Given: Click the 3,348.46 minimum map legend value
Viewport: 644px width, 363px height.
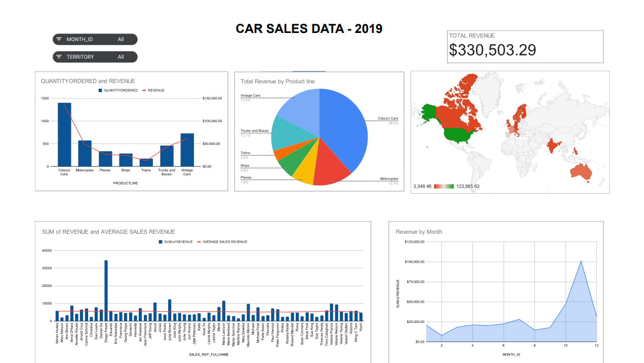Looking at the screenshot, I should [422, 187].
